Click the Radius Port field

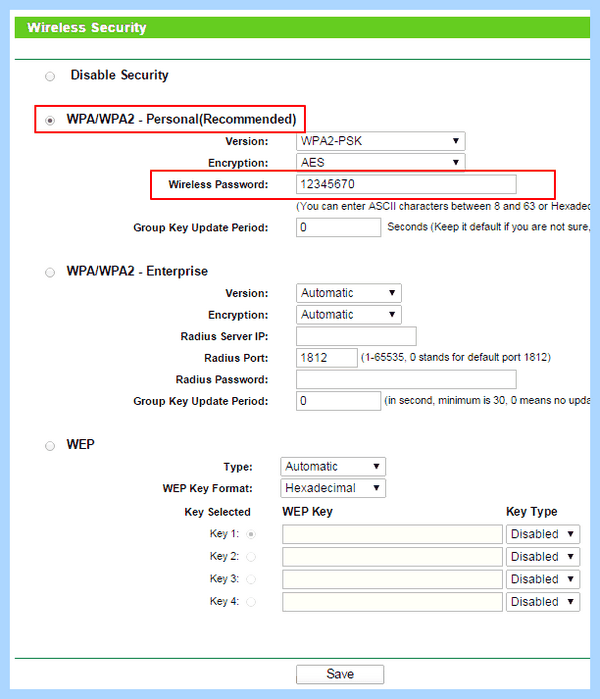coord(327,358)
